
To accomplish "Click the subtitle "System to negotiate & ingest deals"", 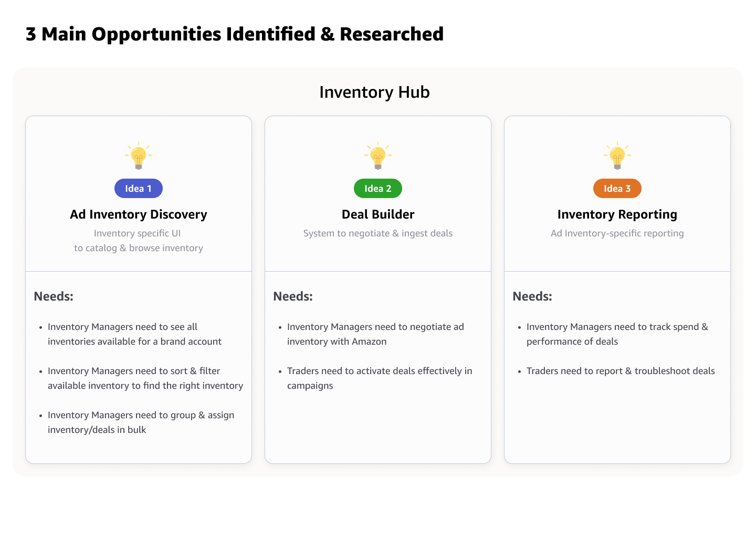I will 378,233.
